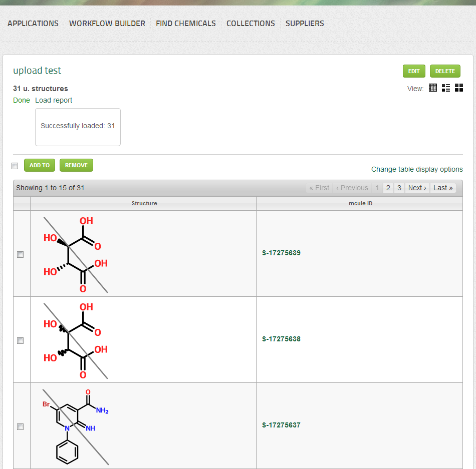Expand Change table display options
The width and height of the screenshot is (476, 469).
(417, 169)
